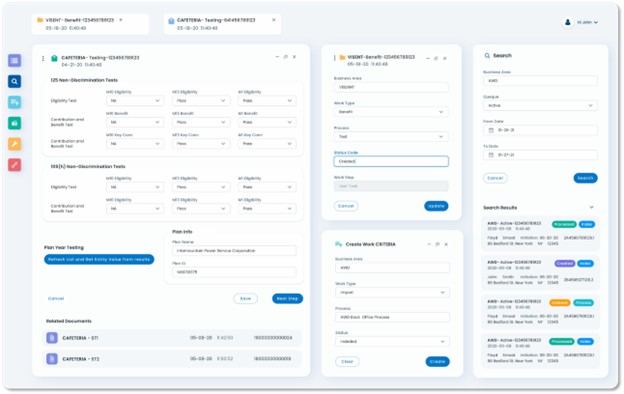Click Update in the VISENT panel
Viewport: 624px width, 394px height.
tap(436, 206)
